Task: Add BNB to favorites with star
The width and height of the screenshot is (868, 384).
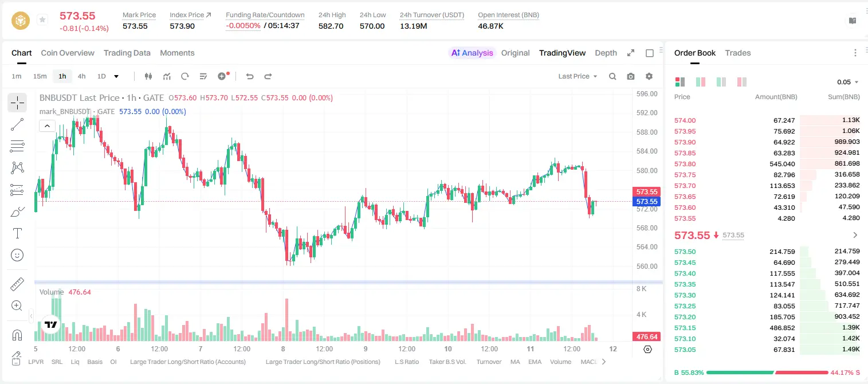Action: (42, 20)
